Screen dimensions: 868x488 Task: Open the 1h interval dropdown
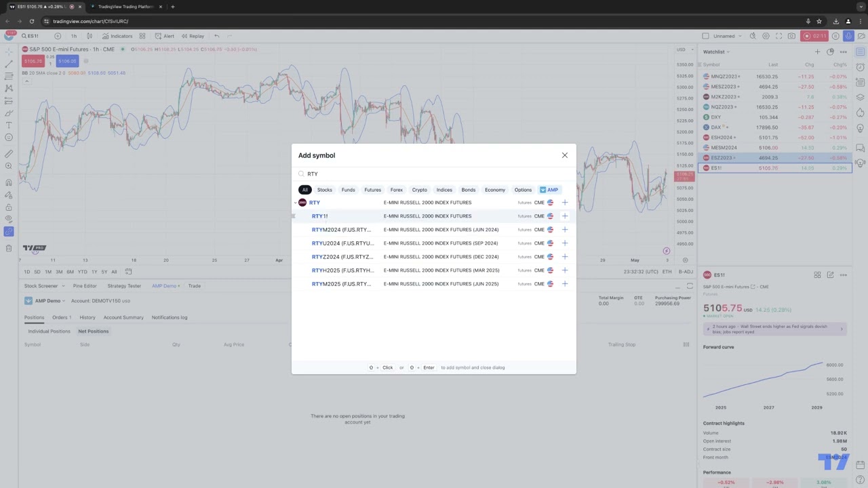point(74,36)
